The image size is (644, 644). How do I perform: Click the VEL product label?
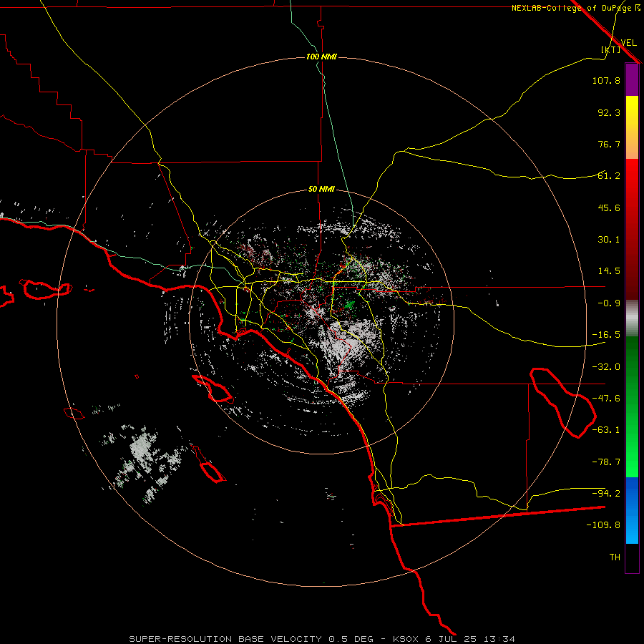pos(628,43)
